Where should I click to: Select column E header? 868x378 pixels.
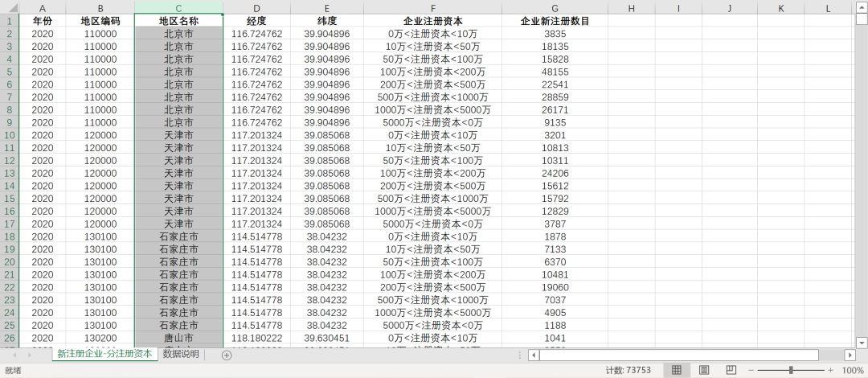tap(327, 8)
